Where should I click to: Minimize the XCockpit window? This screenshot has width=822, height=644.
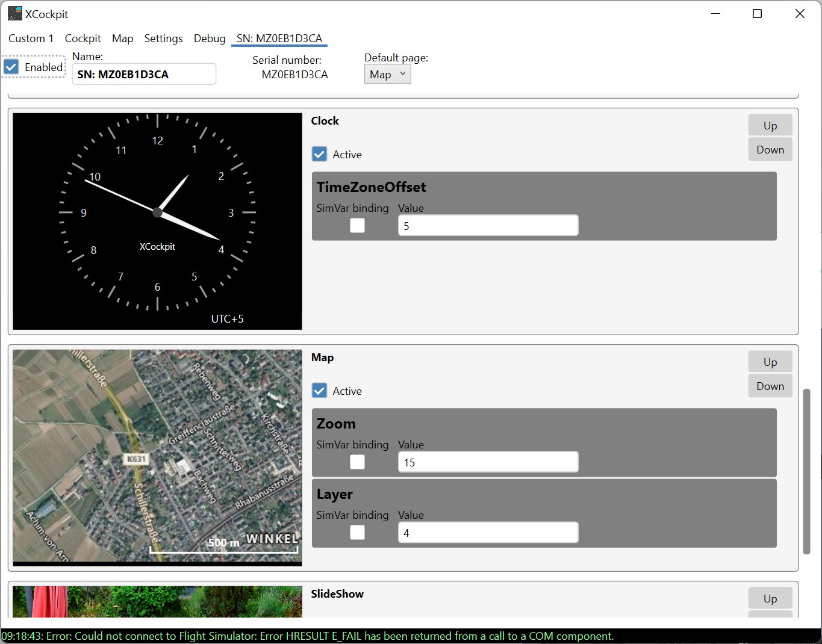tap(715, 13)
